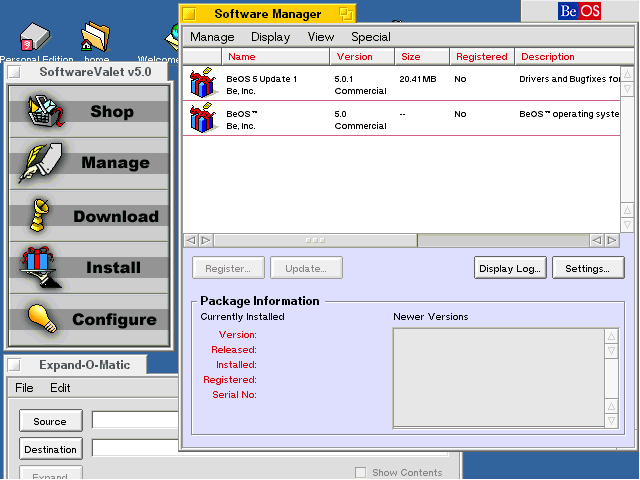Open the home folder desktop icon
The image size is (640, 480).
coord(96,40)
